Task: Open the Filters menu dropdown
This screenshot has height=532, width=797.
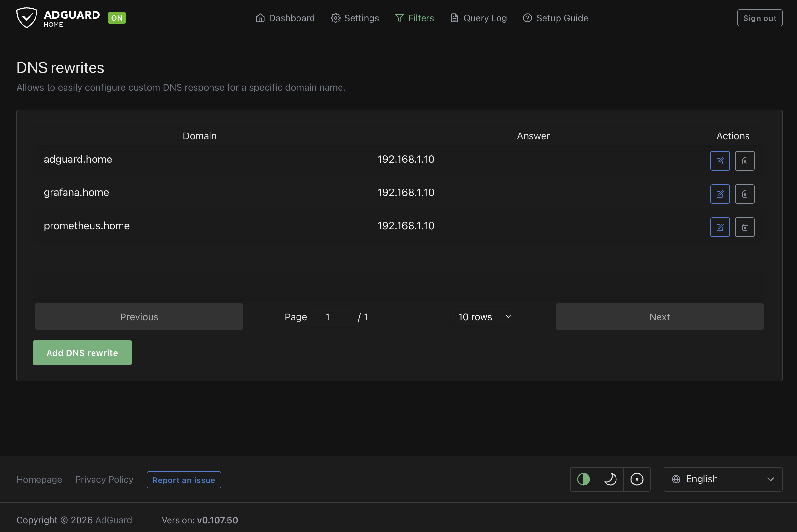Action: point(414,18)
